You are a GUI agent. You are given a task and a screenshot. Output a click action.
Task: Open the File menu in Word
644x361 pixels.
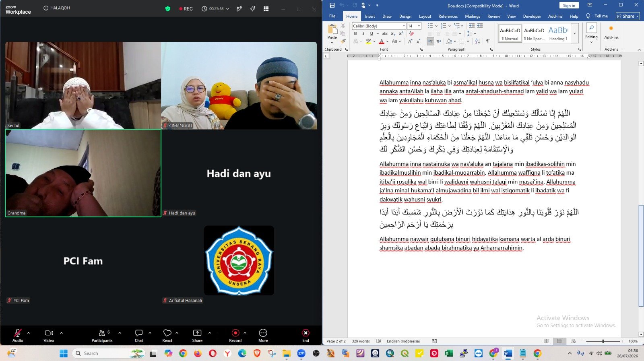pyautogui.click(x=332, y=16)
